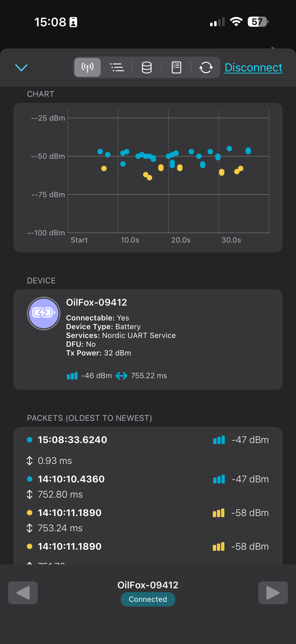Open the log document tab
296x644 pixels.
(176, 68)
